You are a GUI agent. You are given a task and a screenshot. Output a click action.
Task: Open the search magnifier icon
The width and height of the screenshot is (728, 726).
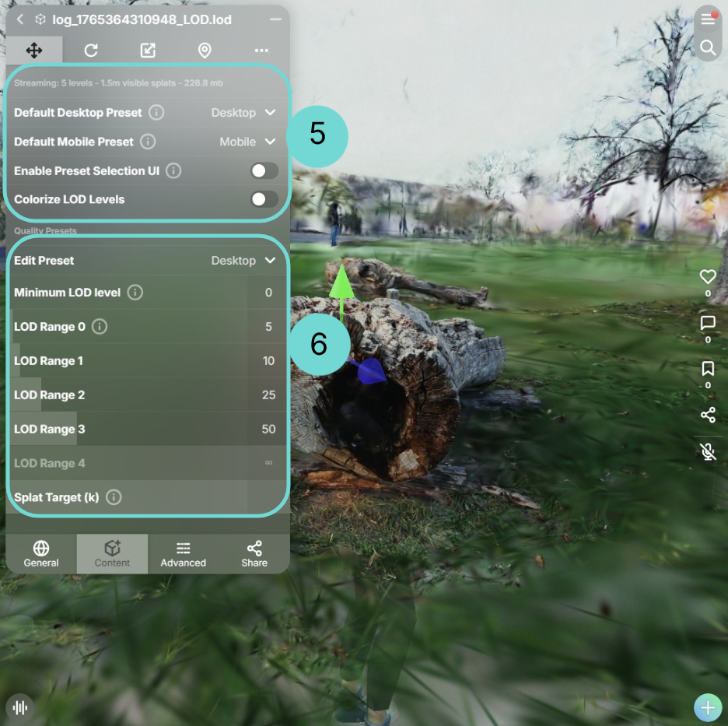tap(707, 48)
